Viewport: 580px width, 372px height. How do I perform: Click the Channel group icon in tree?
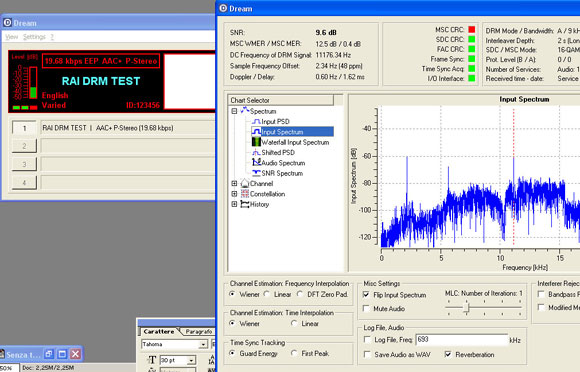click(x=245, y=183)
